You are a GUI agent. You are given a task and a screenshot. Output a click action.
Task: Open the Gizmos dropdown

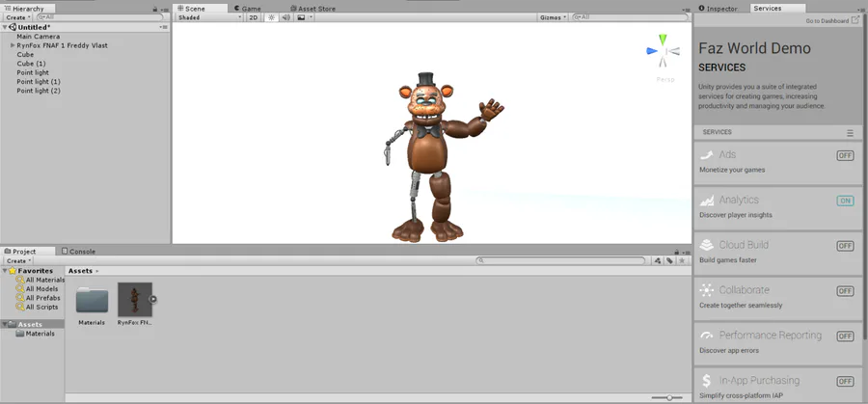553,17
